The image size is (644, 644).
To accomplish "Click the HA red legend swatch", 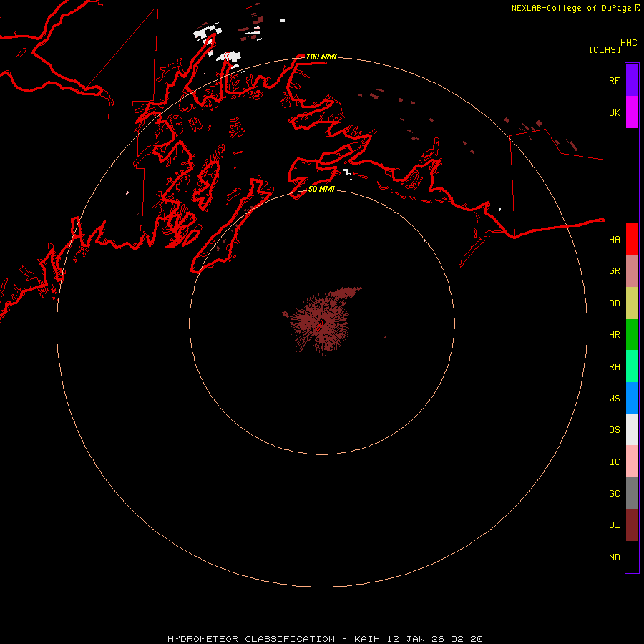I will pyautogui.click(x=632, y=239).
